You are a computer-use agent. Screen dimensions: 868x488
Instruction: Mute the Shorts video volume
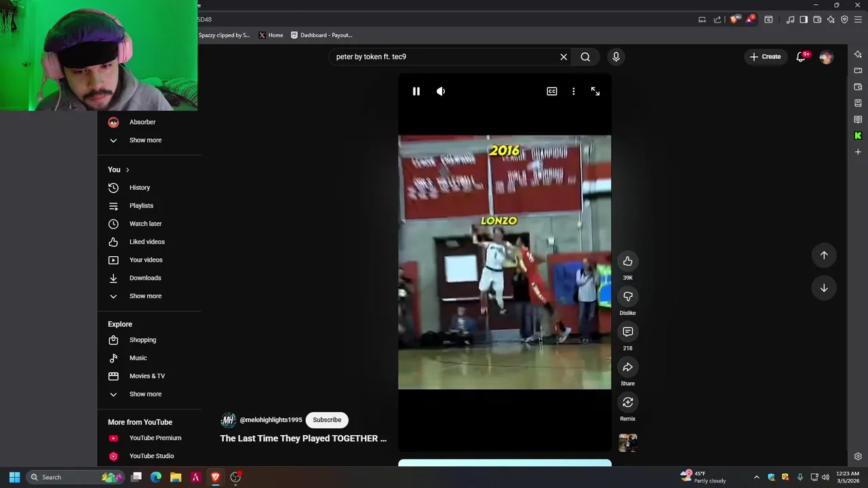(441, 91)
